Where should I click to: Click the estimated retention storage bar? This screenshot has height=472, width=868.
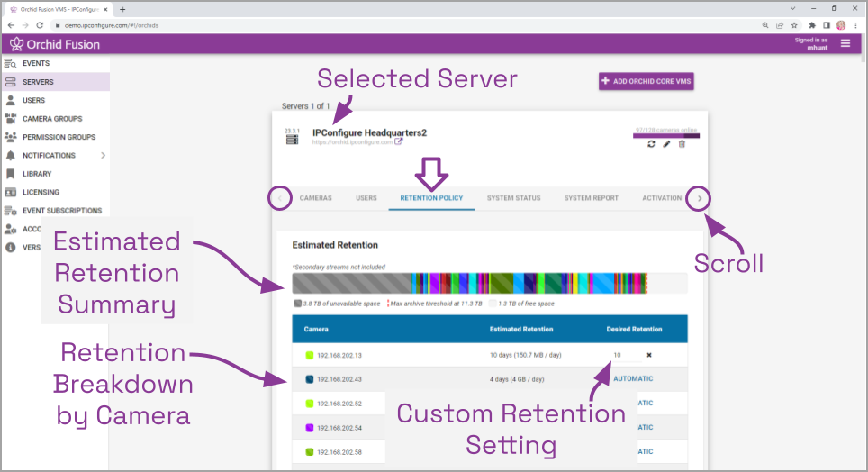(x=490, y=283)
